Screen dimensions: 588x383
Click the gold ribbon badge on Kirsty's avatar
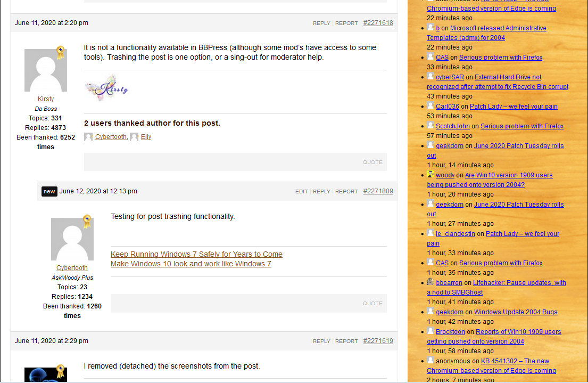(60, 52)
